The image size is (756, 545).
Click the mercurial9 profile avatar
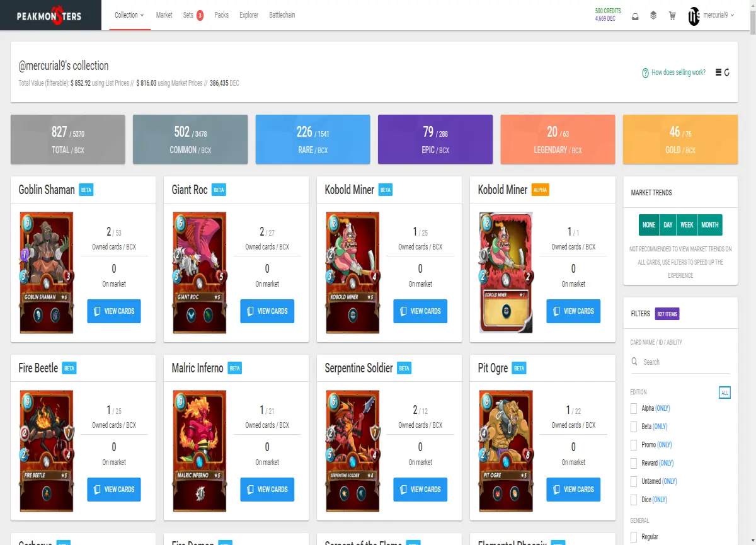(x=694, y=15)
